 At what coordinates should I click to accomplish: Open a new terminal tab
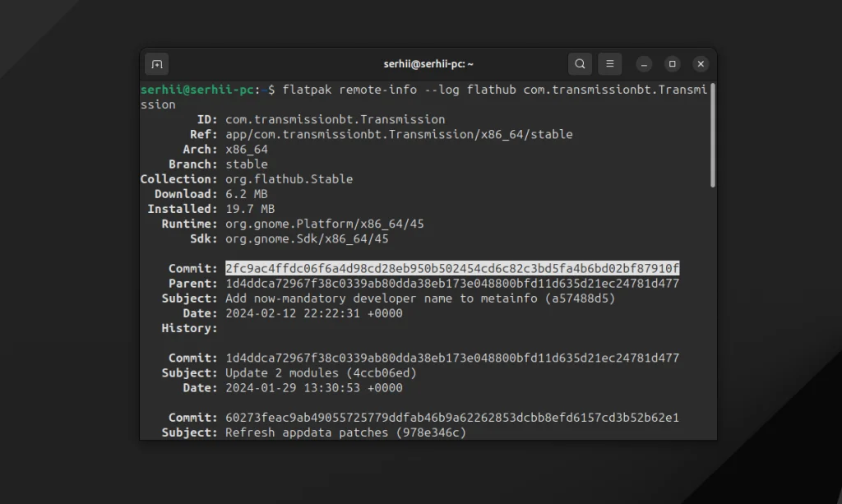point(156,63)
